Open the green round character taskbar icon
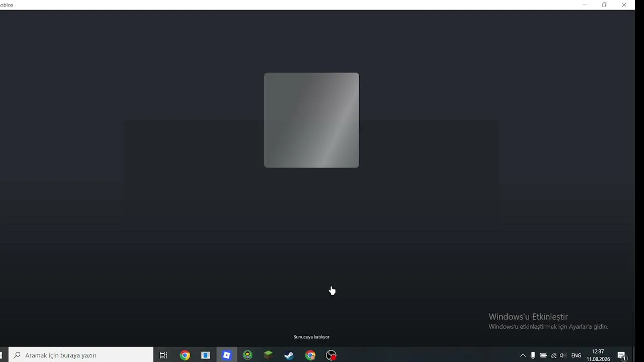The width and height of the screenshot is (644, 362). point(248,355)
